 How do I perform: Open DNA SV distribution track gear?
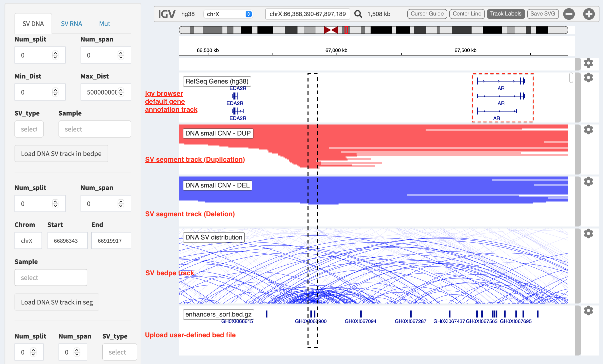pos(588,233)
